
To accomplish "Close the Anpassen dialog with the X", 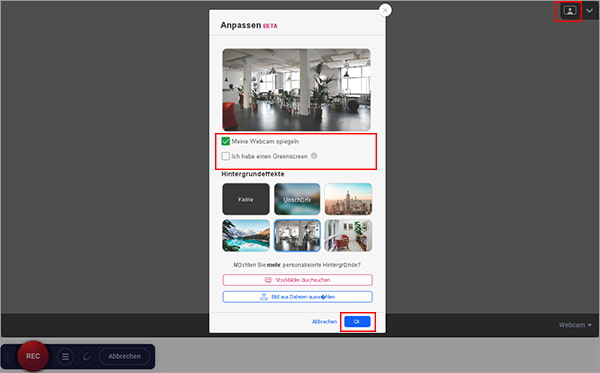I will pyautogui.click(x=385, y=10).
